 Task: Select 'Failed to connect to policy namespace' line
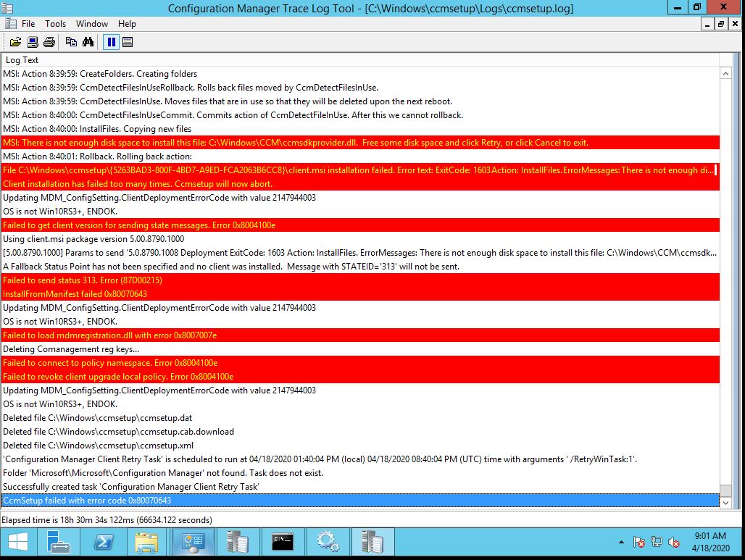[360, 363]
